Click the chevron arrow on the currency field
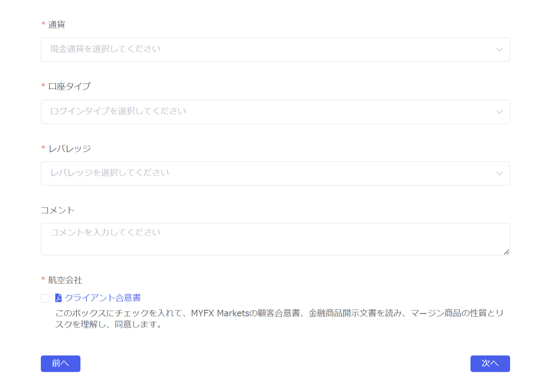Viewport: 559px width, 392px height. point(499,49)
